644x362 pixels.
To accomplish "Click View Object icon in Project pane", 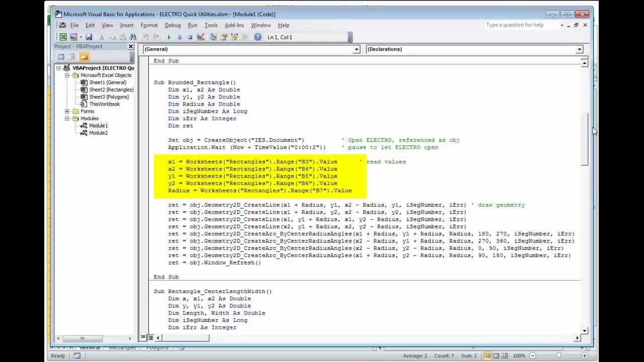I will coord(71,57).
